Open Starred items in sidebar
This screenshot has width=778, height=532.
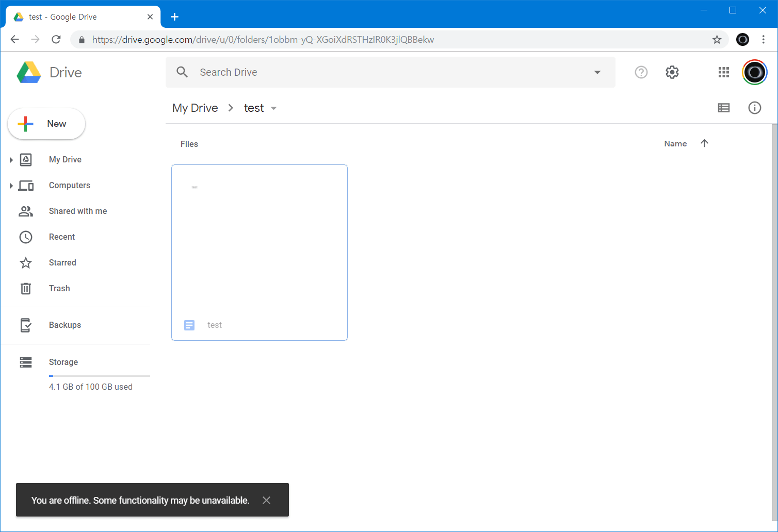click(x=62, y=263)
